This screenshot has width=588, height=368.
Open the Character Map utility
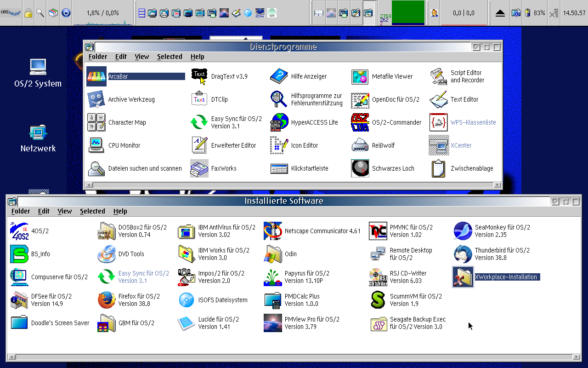(96, 122)
